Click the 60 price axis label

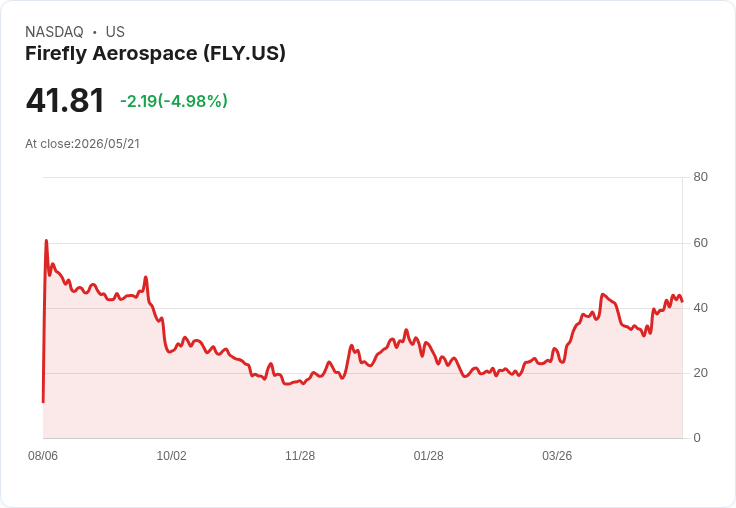[700, 243]
